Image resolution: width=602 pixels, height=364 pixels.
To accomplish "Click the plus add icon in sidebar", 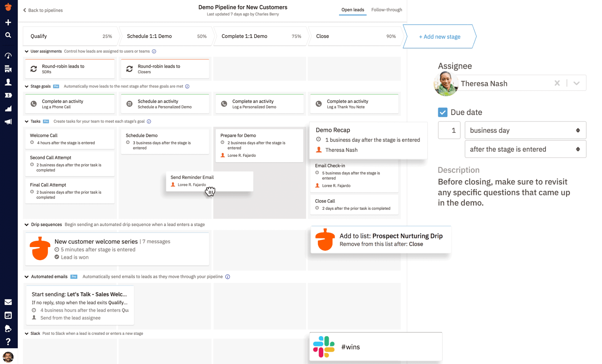I will coord(8,22).
